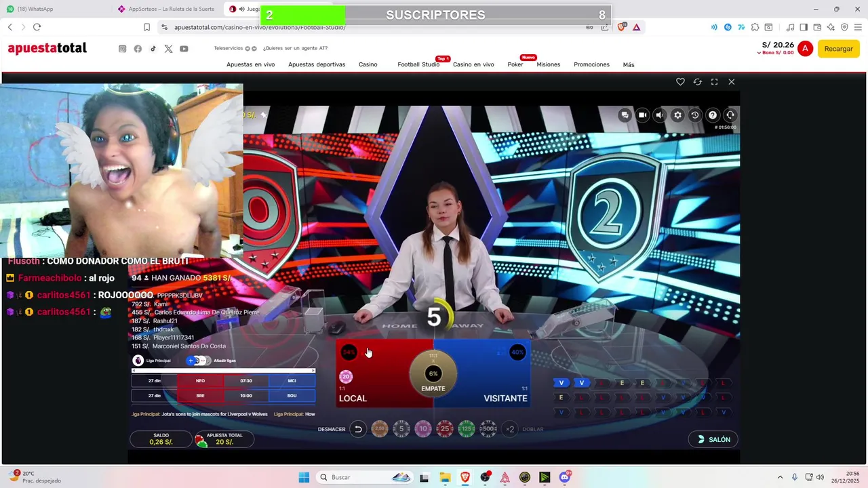Image resolution: width=868 pixels, height=488 pixels.
Task: Open the TikTok social icon
Action: click(153, 49)
